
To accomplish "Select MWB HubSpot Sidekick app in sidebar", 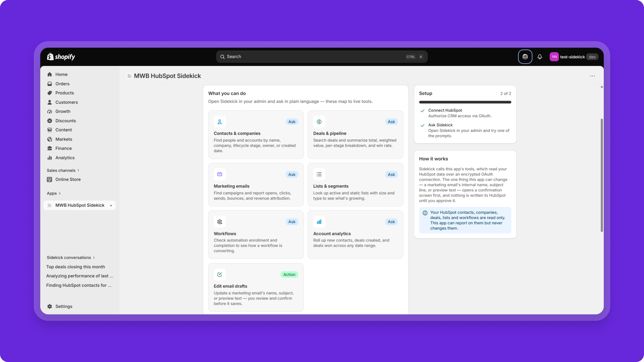I will 79,205.
